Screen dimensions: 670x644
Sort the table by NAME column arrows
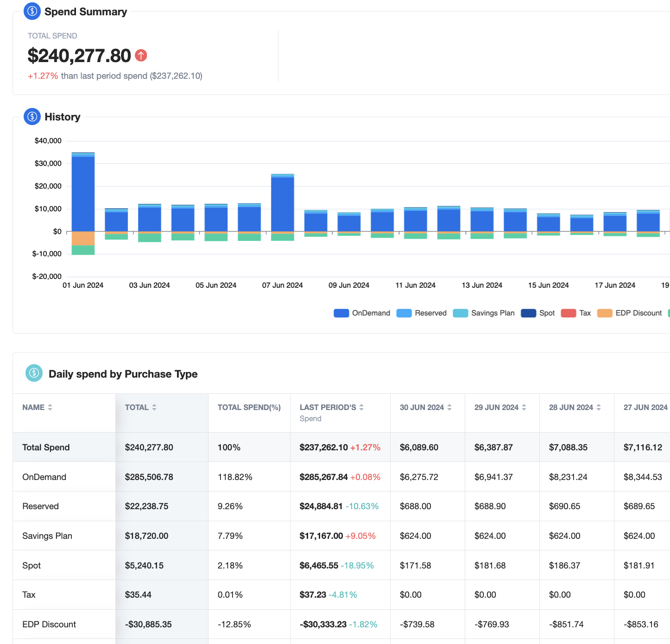(x=50, y=407)
